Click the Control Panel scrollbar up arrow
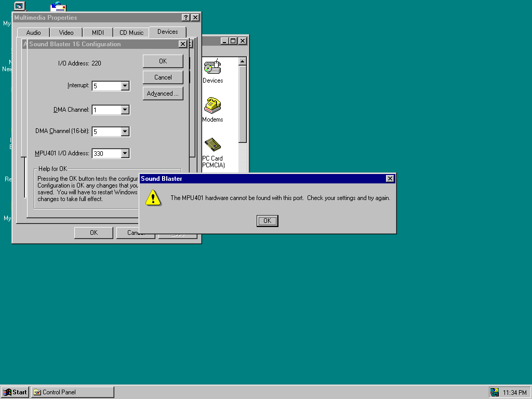This screenshot has width=532, height=399. [242, 61]
